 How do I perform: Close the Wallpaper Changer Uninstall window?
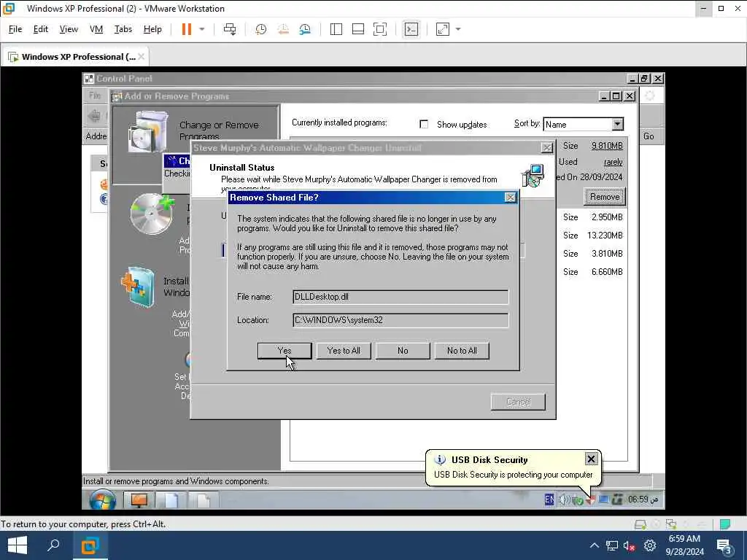tap(547, 147)
